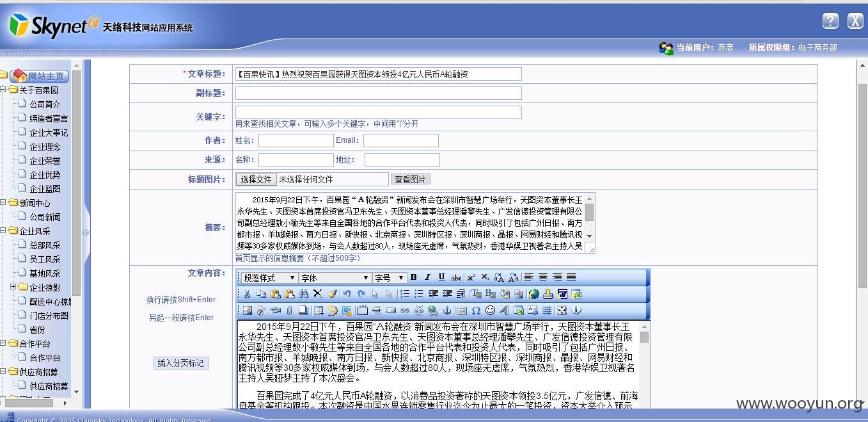Click sidebar tree scrollbar down arrow
Image resolution: width=868 pixels, height=422 pixels.
[77, 392]
